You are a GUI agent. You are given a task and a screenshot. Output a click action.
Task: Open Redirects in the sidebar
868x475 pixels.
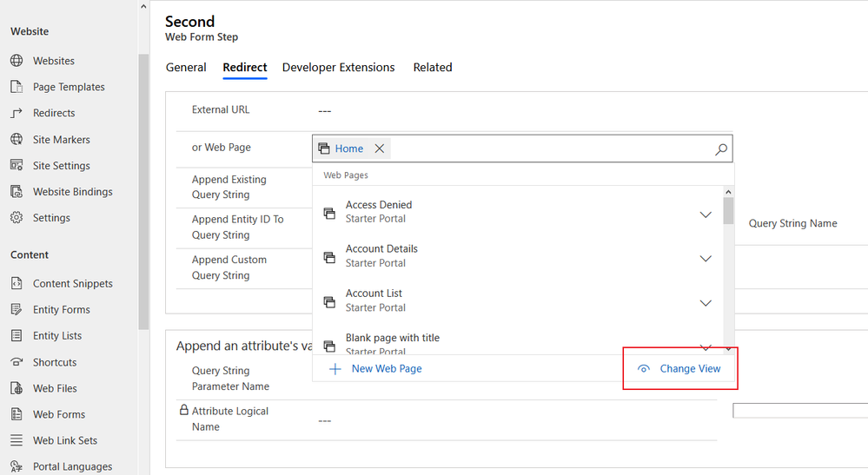point(54,113)
